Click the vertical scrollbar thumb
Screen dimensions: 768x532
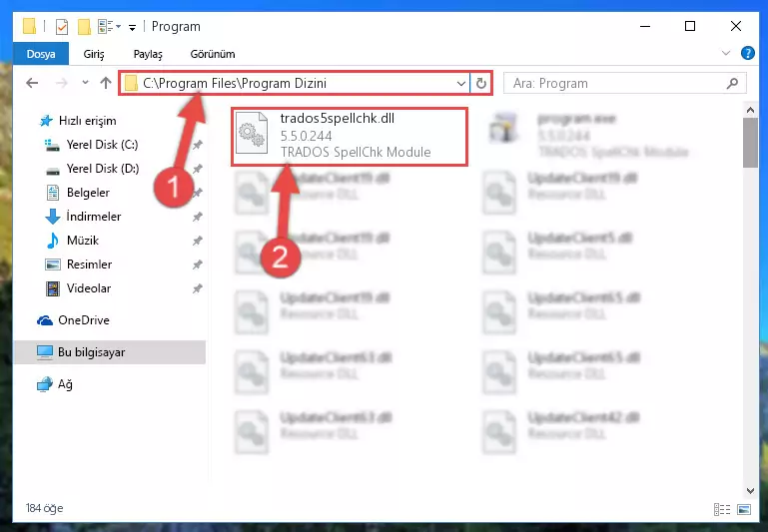tap(750, 143)
